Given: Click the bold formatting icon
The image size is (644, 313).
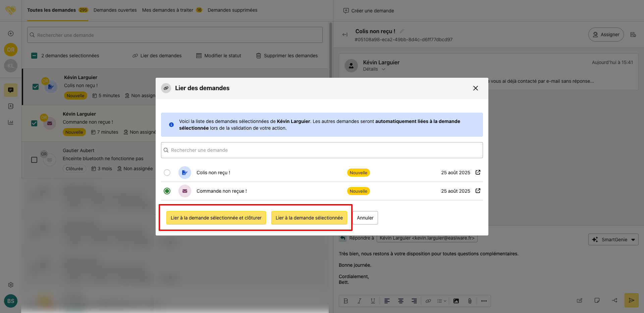Looking at the screenshot, I should pos(346,301).
